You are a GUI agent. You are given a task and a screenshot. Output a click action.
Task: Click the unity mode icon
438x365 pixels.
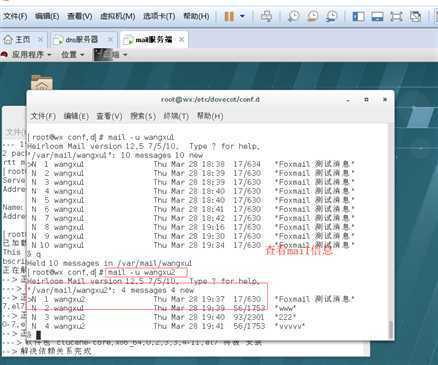click(x=416, y=16)
